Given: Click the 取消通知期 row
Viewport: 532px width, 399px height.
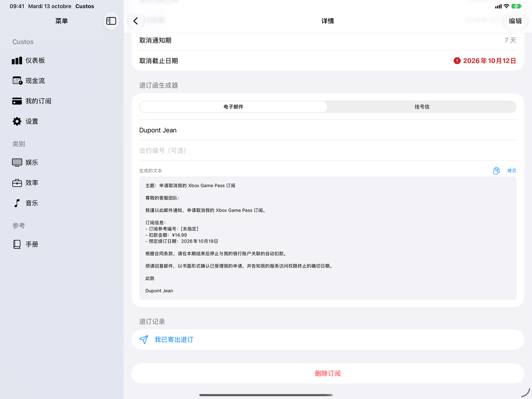Looking at the screenshot, I should (x=328, y=40).
